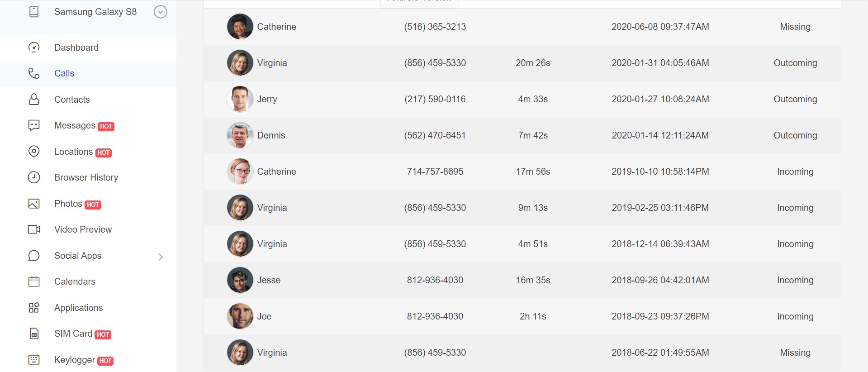The image size is (868, 372).
Task: Click the Browser History clock icon
Action: point(34,177)
